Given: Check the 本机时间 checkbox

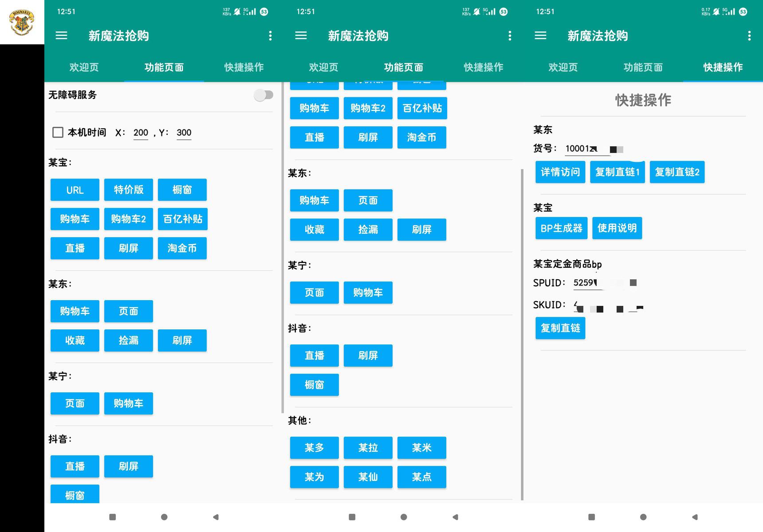Looking at the screenshot, I should pos(58,133).
